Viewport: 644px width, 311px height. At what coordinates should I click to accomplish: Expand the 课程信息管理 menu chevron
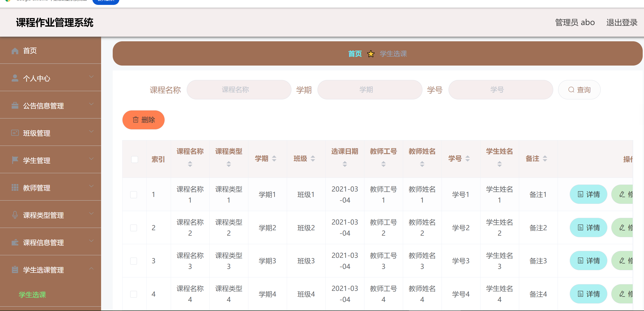(91, 241)
